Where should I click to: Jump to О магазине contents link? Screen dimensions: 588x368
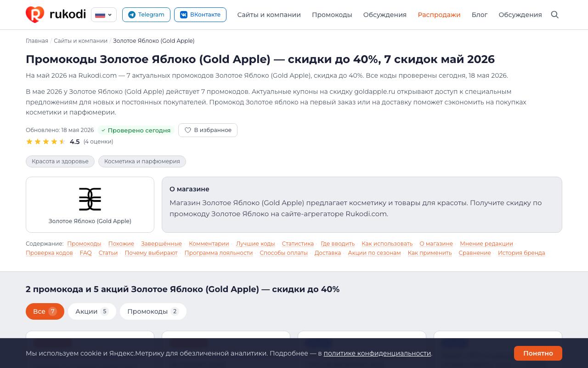(x=436, y=244)
